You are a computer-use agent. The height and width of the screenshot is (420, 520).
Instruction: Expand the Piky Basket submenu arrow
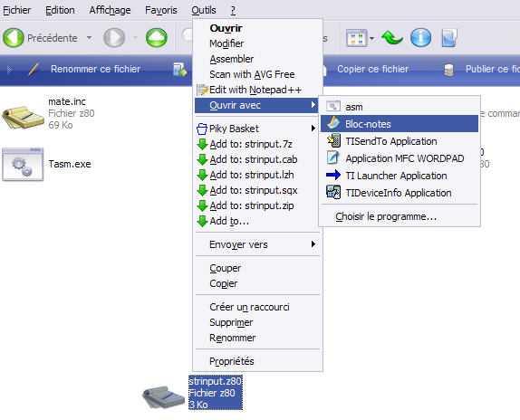[x=313, y=129]
